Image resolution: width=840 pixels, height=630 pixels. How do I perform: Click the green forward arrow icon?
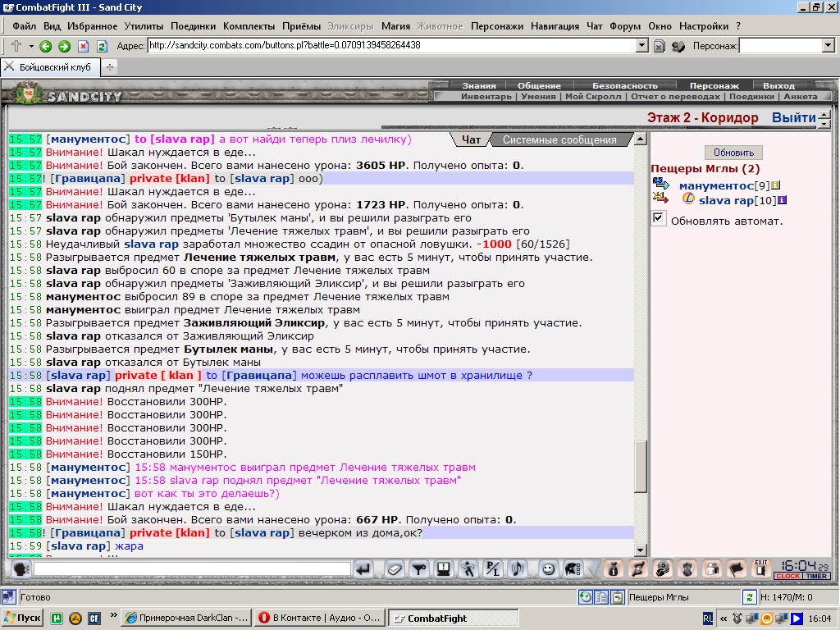click(x=64, y=47)
